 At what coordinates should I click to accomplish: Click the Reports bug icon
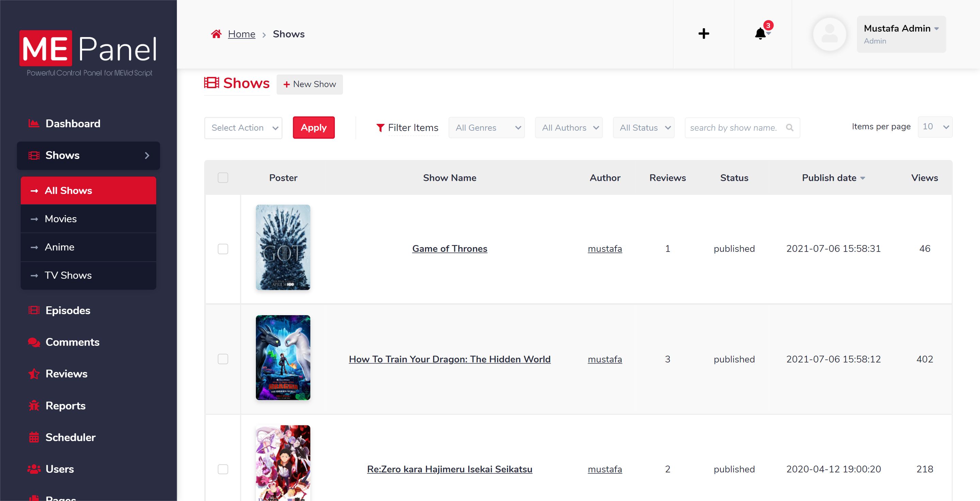click(x=34, y=405)
